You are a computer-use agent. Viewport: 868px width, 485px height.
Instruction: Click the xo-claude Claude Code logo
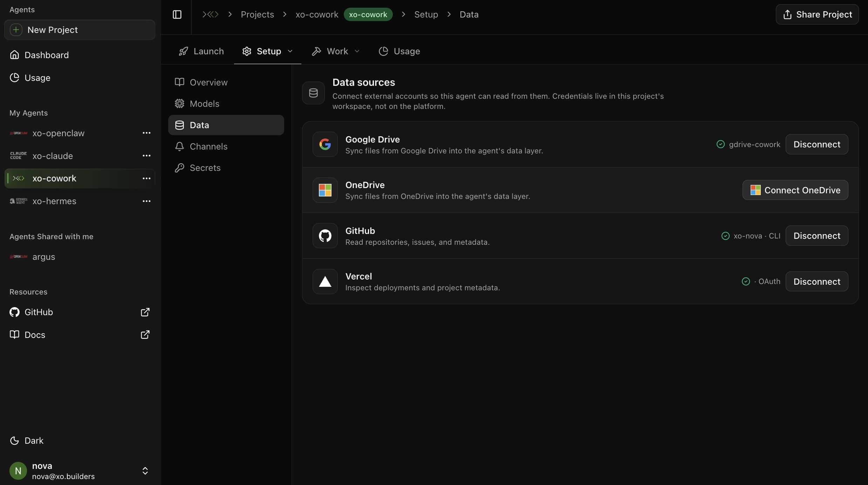[x=18, y=155]
